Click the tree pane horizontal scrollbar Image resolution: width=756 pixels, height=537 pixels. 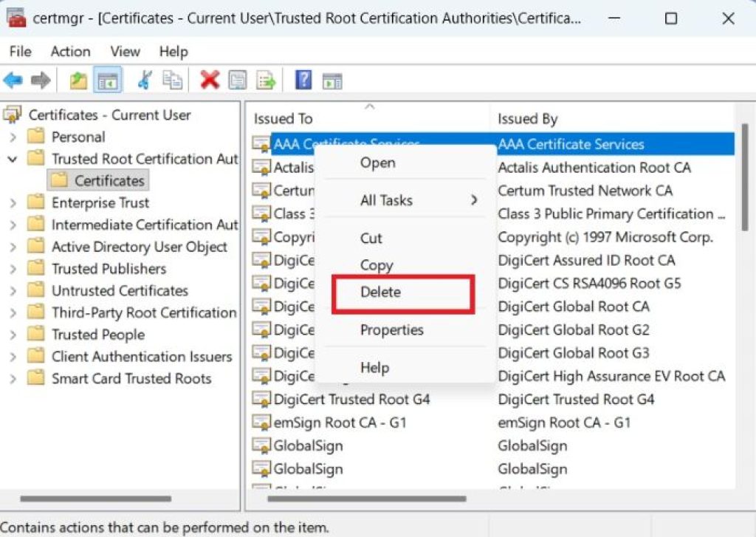coord(95,499)
